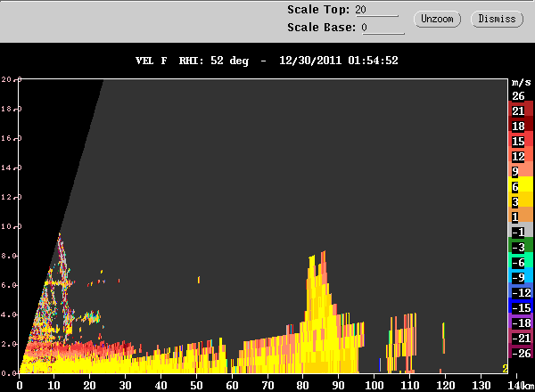Image resolution: width=535 pixels, height=392 pixels.
Task: Select the 21 m/s red legend swatch
Action: click(x=521, y=110)
